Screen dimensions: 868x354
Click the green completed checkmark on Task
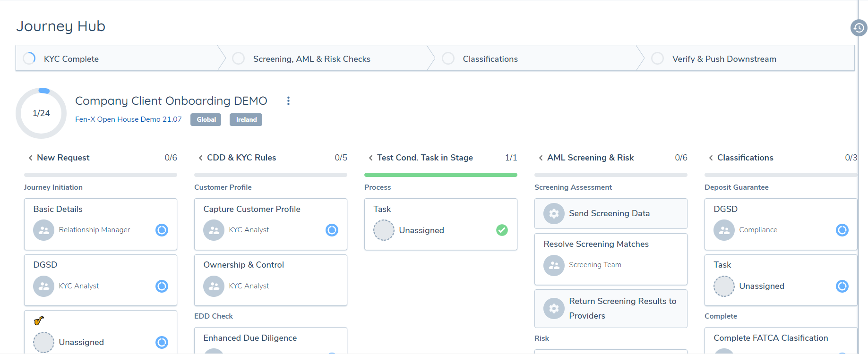[502, 230]
